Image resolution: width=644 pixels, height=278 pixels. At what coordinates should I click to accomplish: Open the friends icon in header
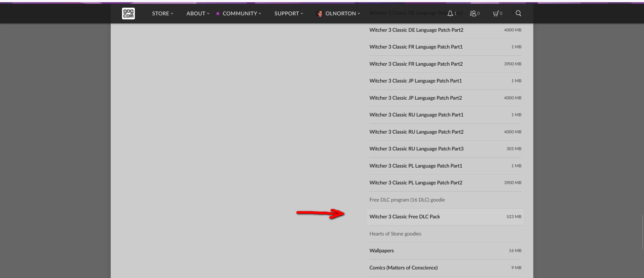(473, 13)
